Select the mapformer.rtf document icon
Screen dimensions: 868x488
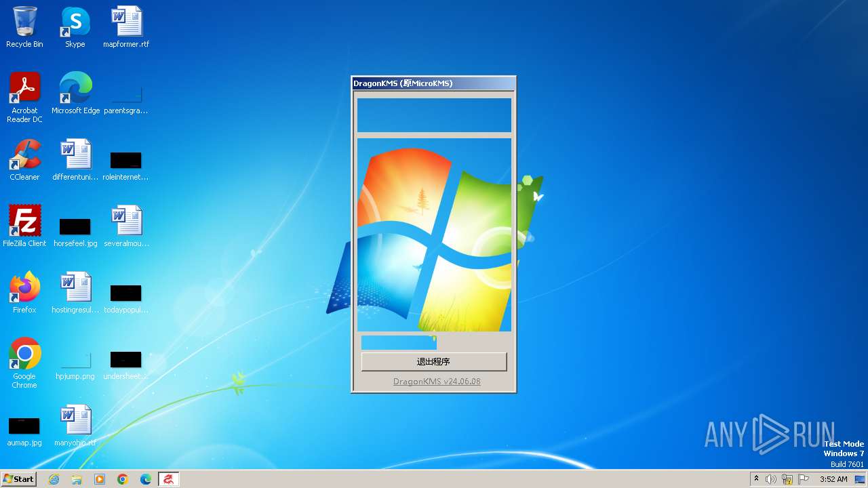coord(126,27)
